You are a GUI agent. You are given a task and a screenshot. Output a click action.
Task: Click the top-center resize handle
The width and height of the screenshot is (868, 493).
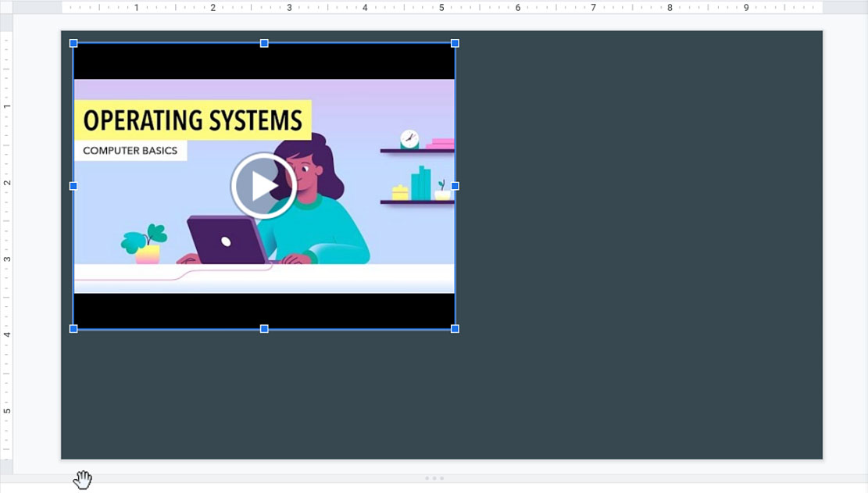pyautogui.click(x=263, y=44)
